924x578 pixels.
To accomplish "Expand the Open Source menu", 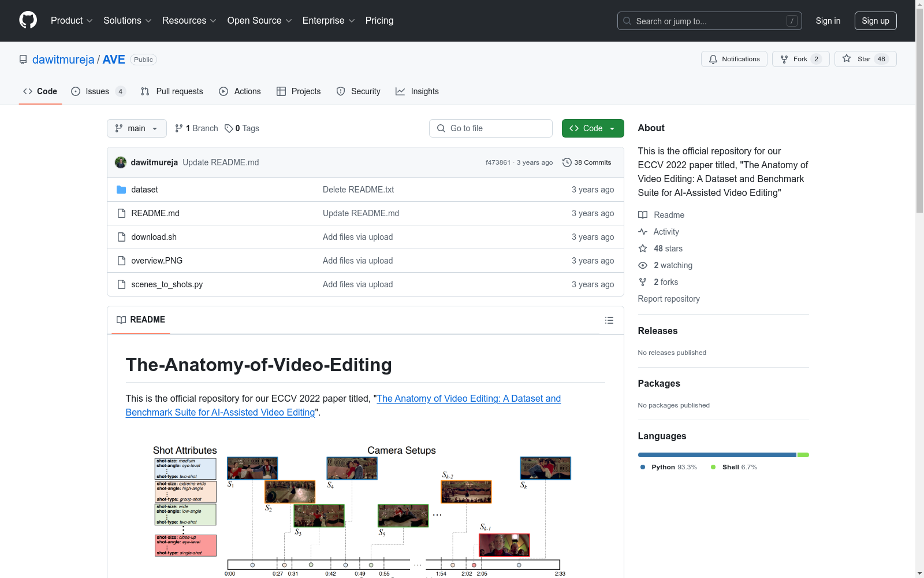I will click(x=260, y=21).
